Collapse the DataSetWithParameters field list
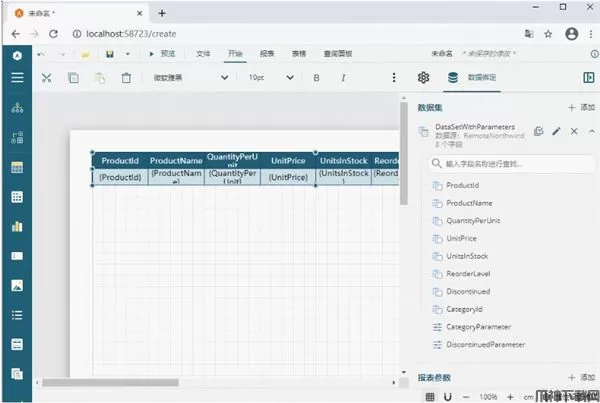The image size is (600, 403). click(591, 131)
